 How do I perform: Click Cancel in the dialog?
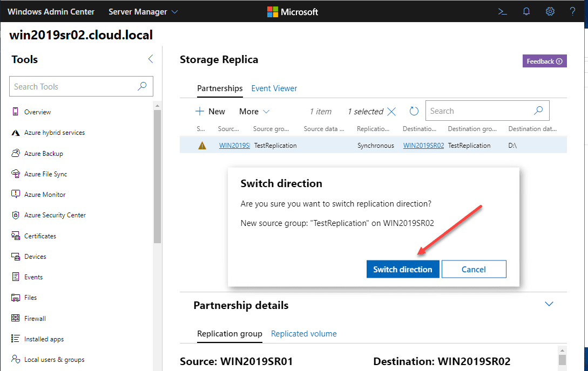click(474, 269)
